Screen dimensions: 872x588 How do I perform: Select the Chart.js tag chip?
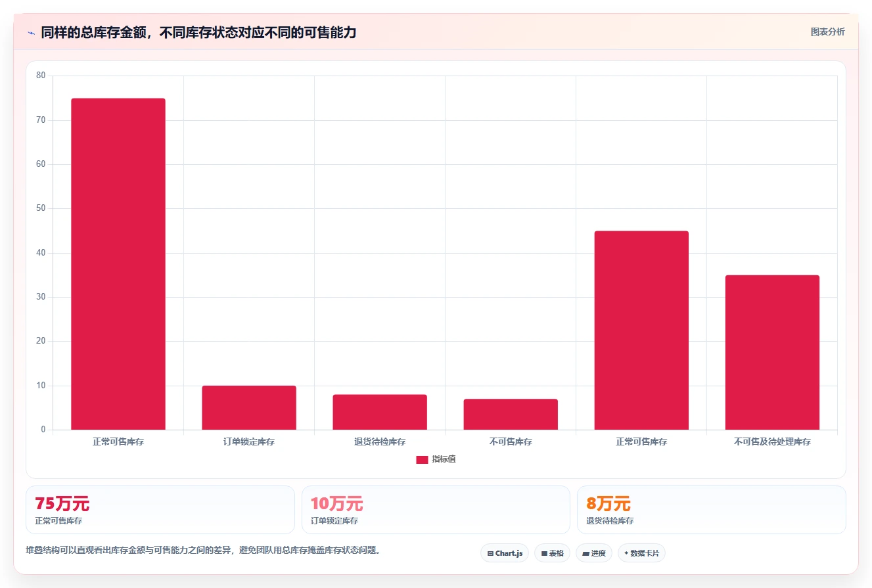(505, 553)
